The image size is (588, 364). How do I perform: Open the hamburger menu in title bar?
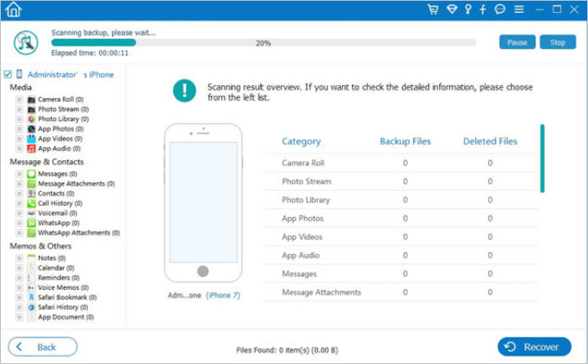(x=519, y=10)
